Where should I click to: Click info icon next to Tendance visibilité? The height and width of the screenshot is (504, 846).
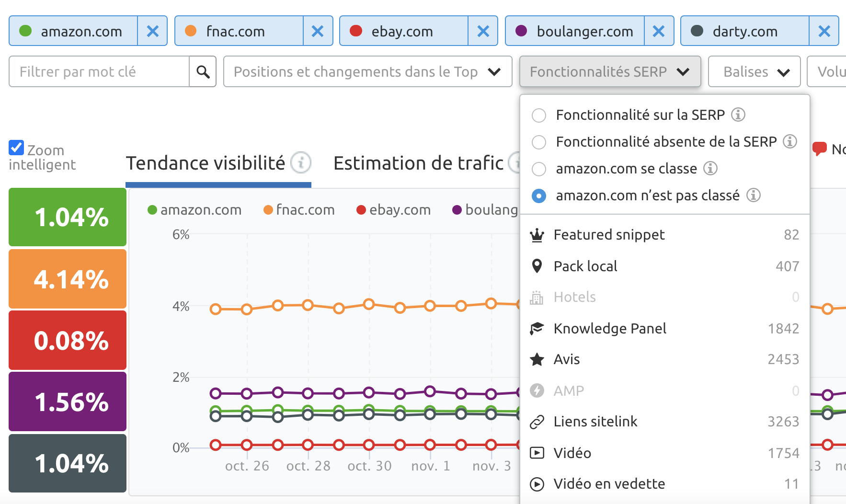click(x=301, y=163)
